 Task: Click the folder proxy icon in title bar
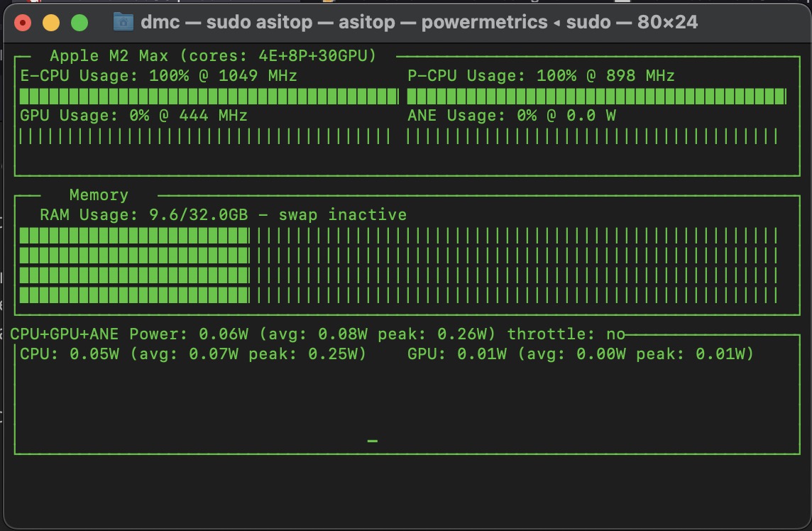pos(124,22)
